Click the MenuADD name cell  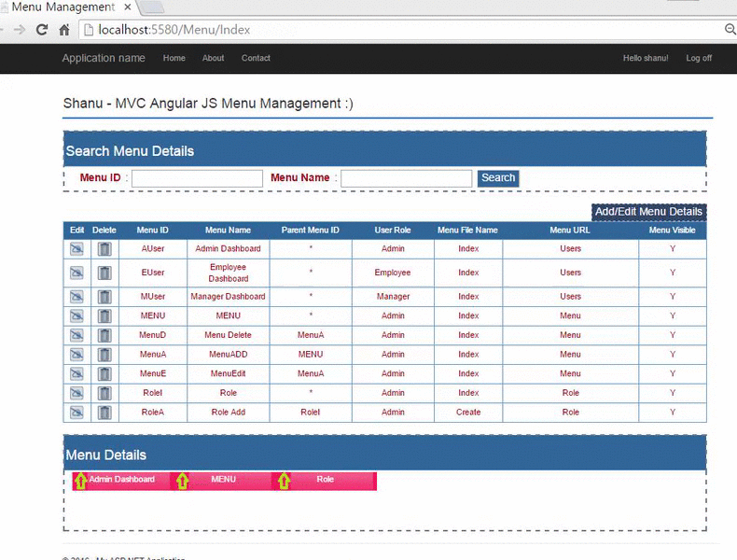coord(228,355)
